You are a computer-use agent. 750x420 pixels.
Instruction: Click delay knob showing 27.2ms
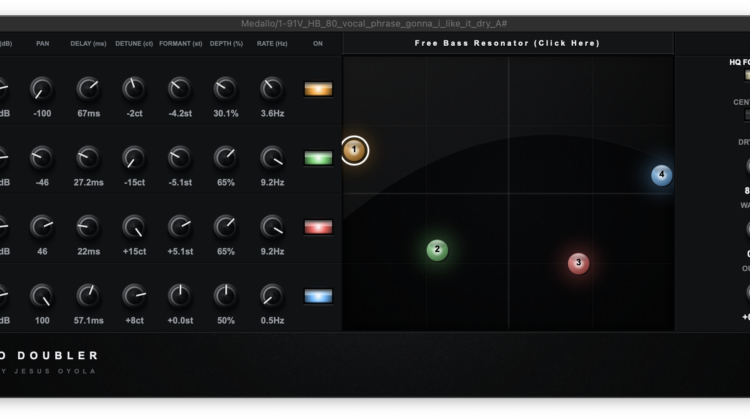coord(88,158)
